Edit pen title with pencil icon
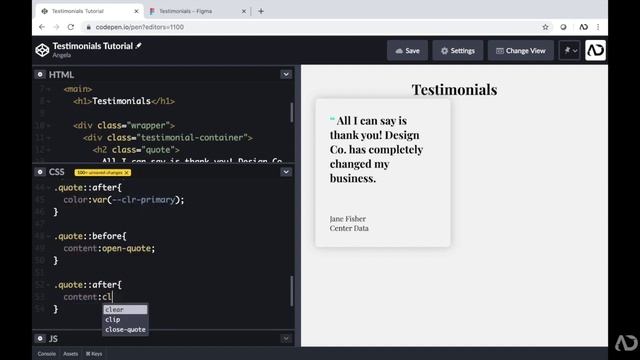640x360 pixels. [139, 46]
